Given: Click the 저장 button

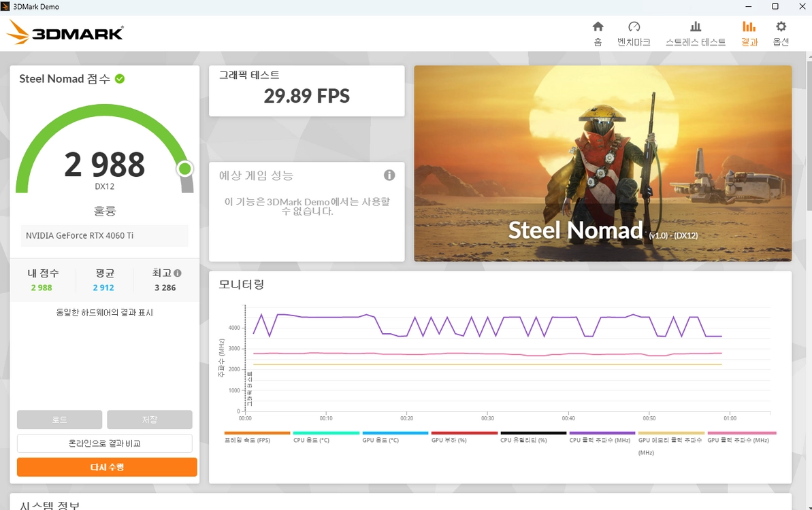Looking at the screenshot, I should (x=150, y=420).
